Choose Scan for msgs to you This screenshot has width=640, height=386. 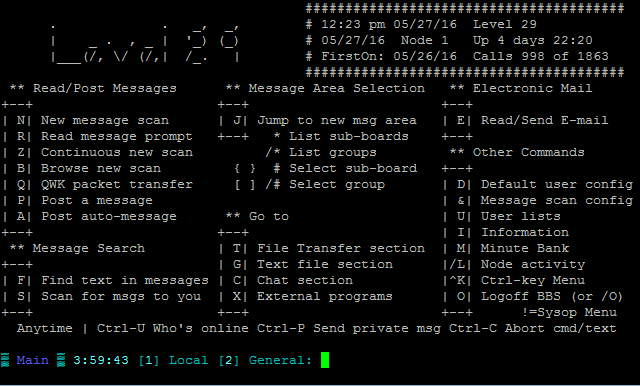pos(121,296)
